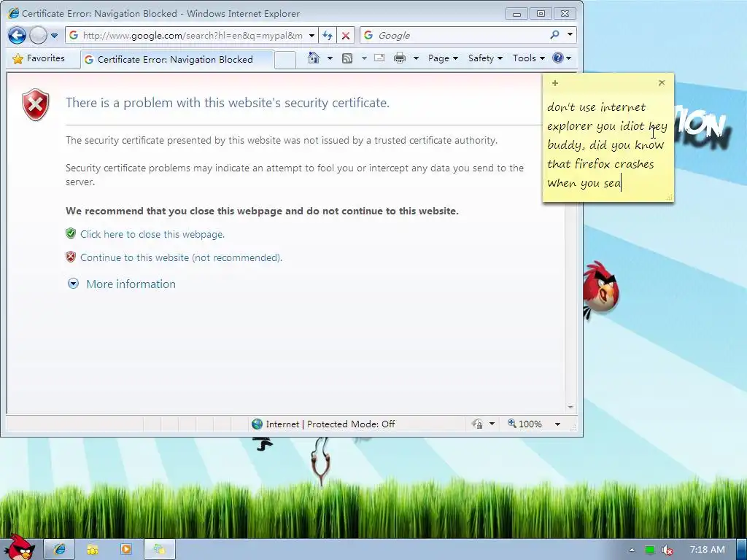This screenshot has width=747, height=560.
Task: Click the Print icon
Action: tap(400, 58)
